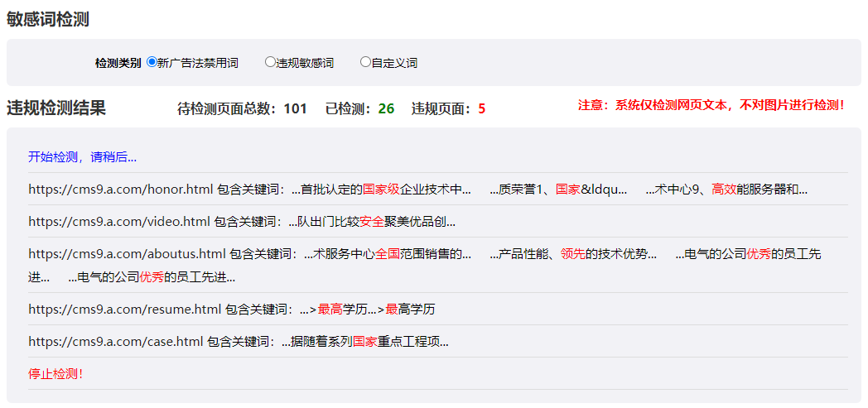Choose the 违规敏感词 detection category

(x=270, y=62)
